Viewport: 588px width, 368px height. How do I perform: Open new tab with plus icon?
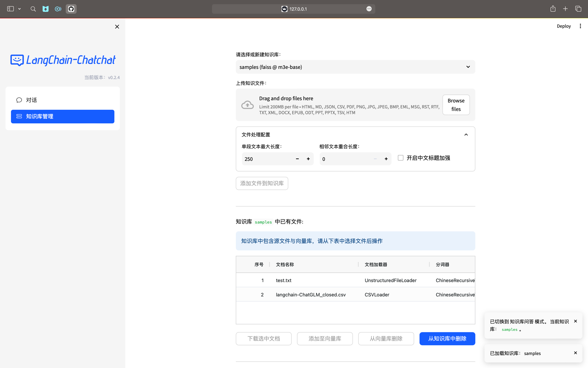pos(565,9)
